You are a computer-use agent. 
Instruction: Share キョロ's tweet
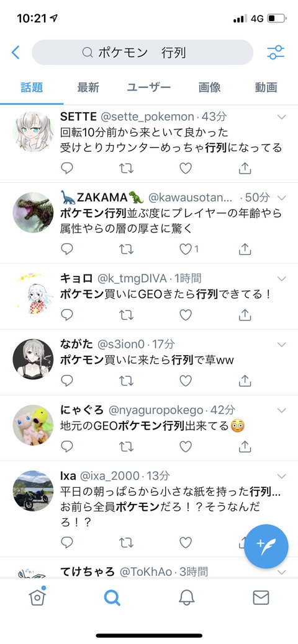[245, 315]
